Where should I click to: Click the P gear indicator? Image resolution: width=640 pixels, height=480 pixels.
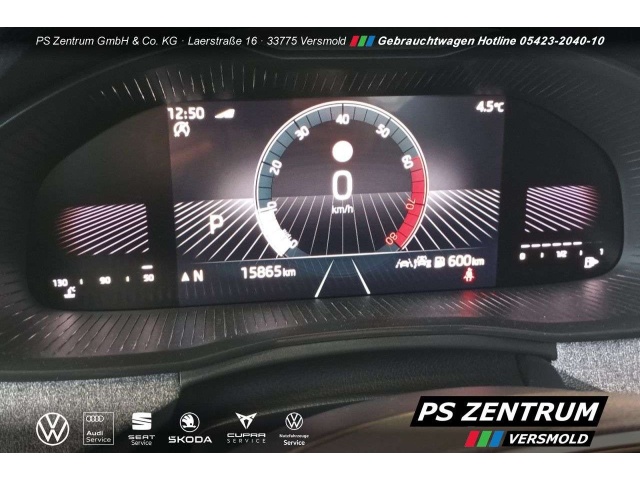(x=215, y=223)
